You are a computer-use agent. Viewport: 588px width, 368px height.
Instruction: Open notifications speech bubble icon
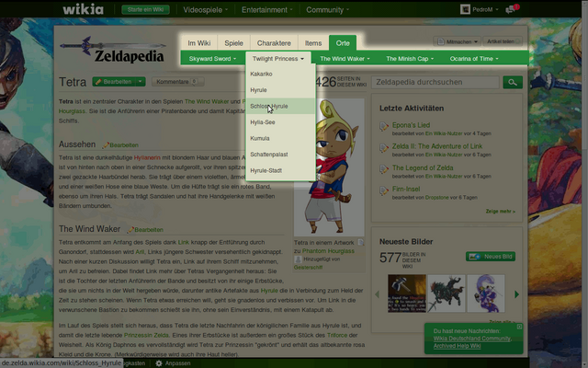(511, 10)
